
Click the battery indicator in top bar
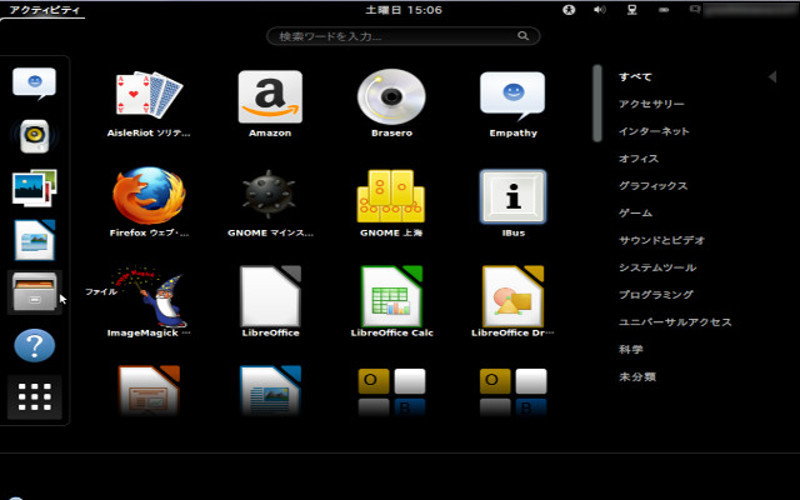(664, 10)
